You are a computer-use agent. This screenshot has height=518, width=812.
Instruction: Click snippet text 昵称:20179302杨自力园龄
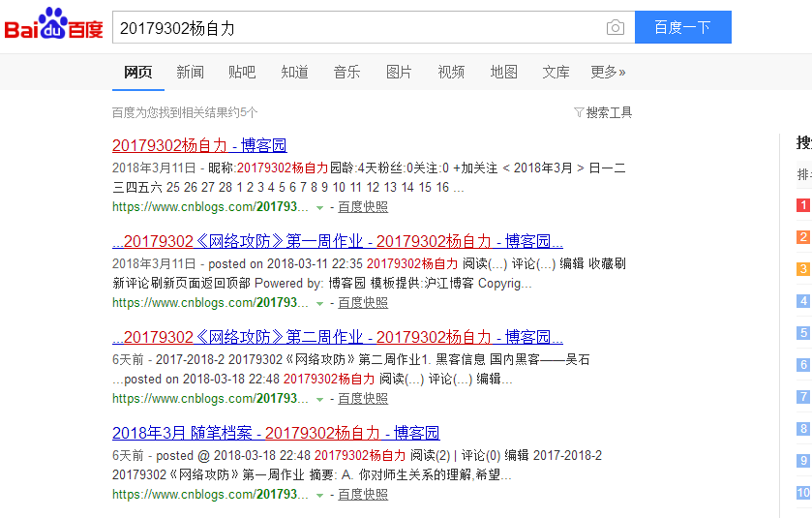(x=282, y=168)
